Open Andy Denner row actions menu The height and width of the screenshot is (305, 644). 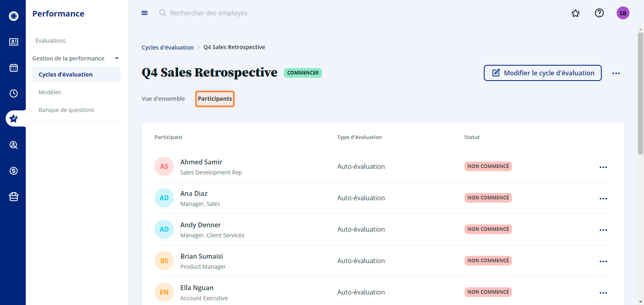pyautogui.click(x=603, y=230)
